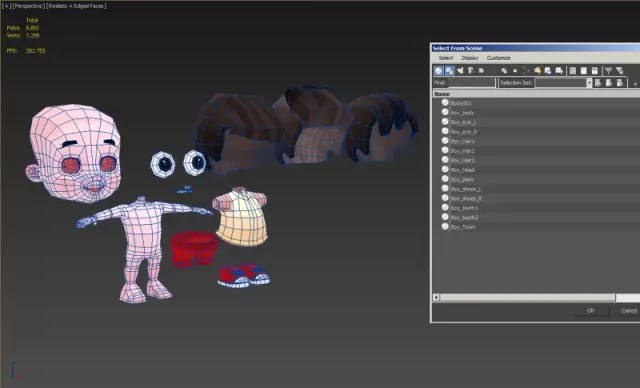640x388 pixels.
Task: Open the viewport [+] options menu
Action: (6, 6)
